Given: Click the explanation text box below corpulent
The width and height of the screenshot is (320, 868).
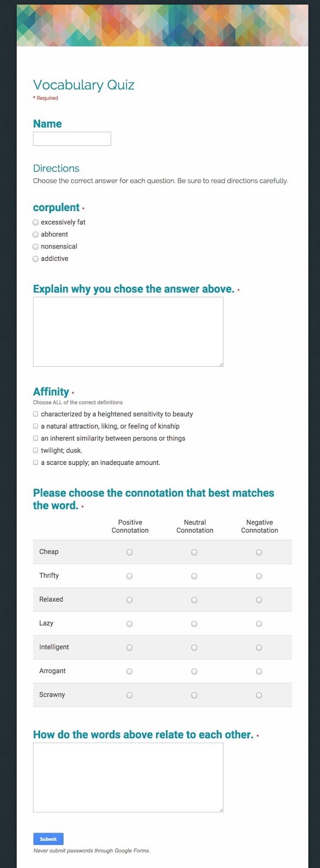Looking at the screenshot, I should pos(128,331).
